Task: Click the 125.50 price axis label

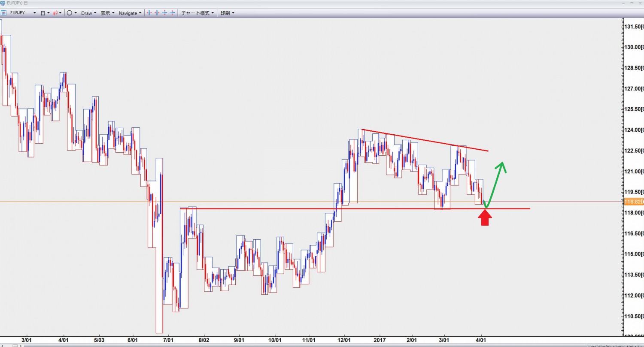Action: pyautogui.click(x=633, y=109)
